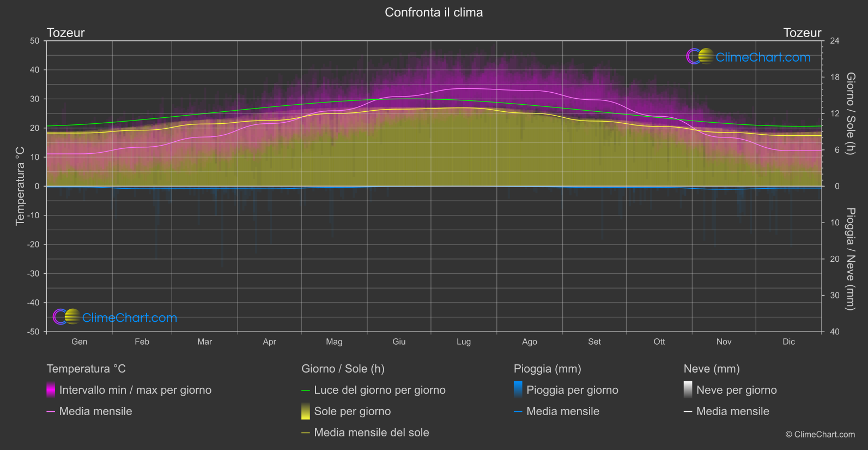Open the ClimeChart.com link at top right

pos(763,57)
